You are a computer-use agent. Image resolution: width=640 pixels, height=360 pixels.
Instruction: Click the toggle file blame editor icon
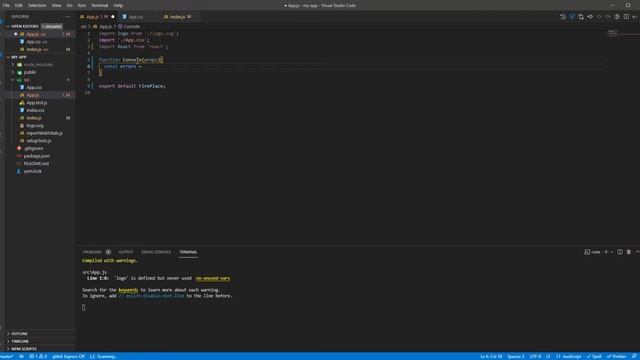(590, 17)
